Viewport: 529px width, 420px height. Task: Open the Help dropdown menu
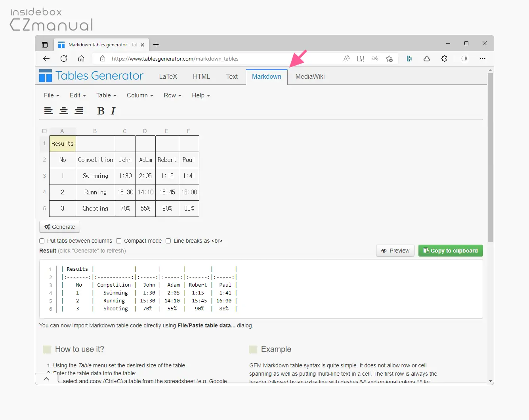coord(201,95)
